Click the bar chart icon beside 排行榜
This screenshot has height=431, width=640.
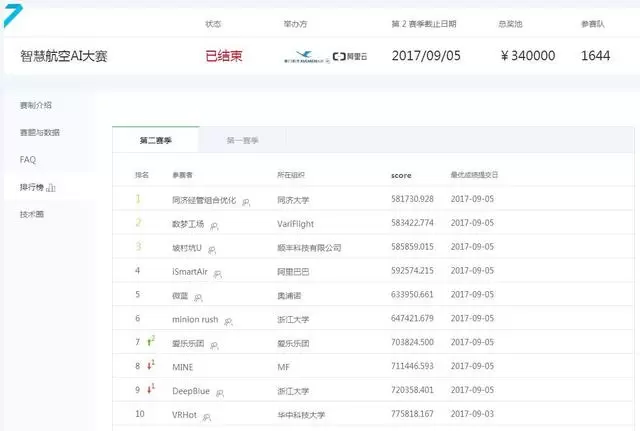(52, 187)
